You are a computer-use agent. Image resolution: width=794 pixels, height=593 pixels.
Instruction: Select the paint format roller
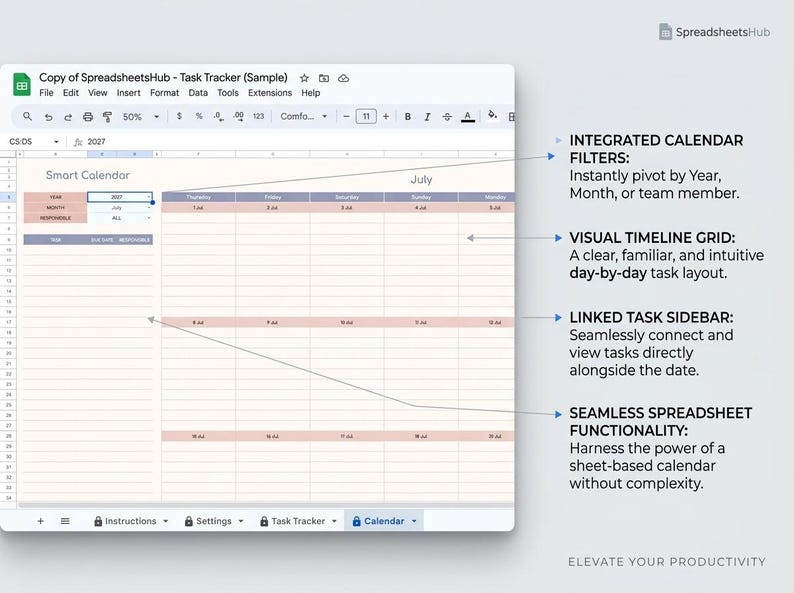[x=107, y=117]
